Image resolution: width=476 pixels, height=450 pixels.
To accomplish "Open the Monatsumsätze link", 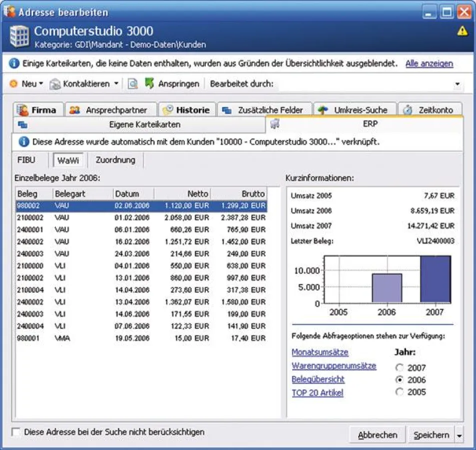I will pyautogui.click(x=320, y=352).
